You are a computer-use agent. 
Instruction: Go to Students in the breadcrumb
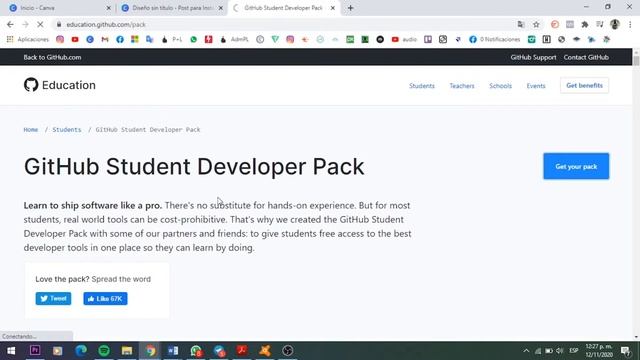(67, 130)
